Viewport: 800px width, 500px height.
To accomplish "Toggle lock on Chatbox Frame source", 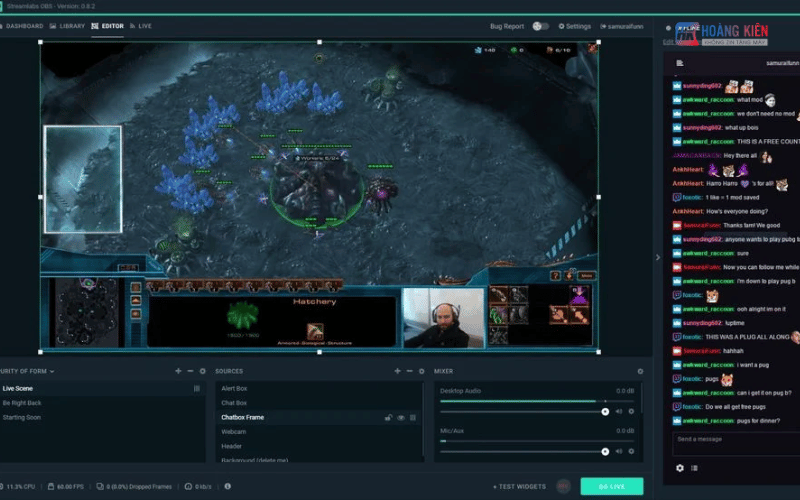I will click(388, 417).
